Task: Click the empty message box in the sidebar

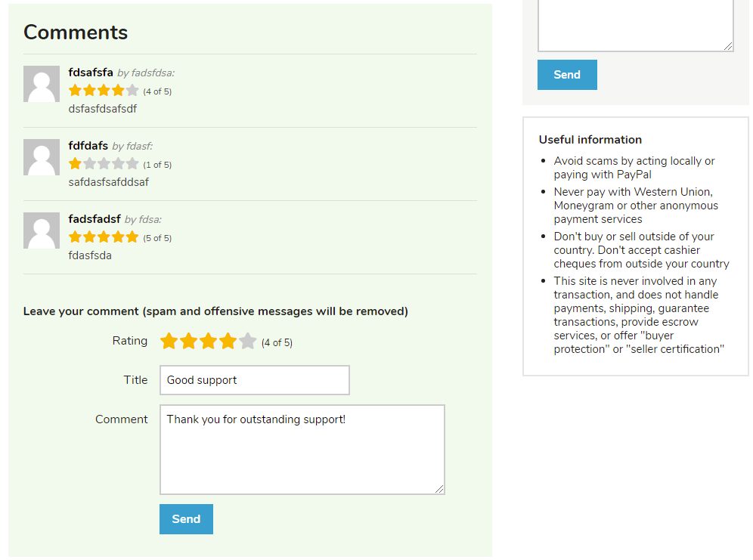Action: 635,24
